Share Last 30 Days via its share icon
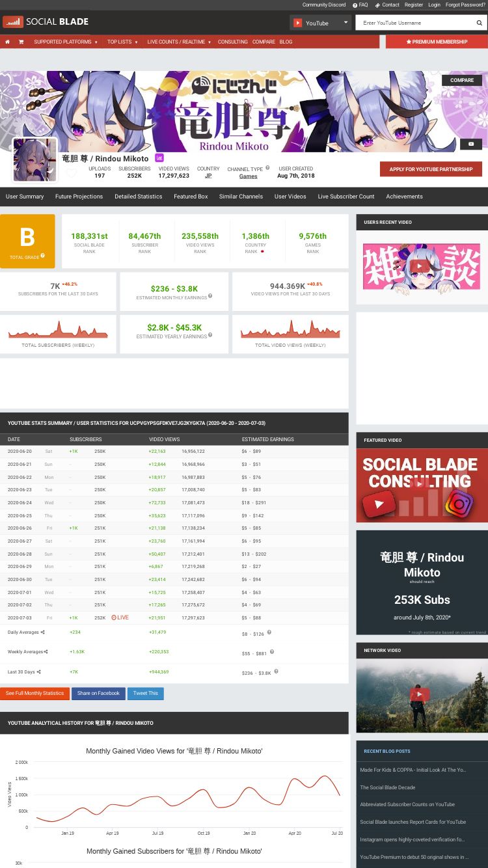Image resolution: width=488 pixels, height=868 pixels. point(38,671)
